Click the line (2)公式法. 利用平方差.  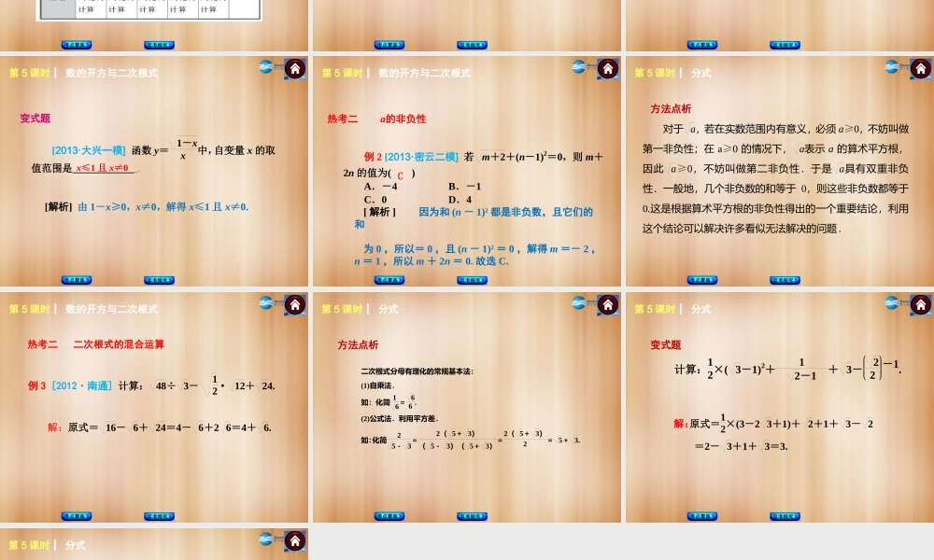point(400,419)
